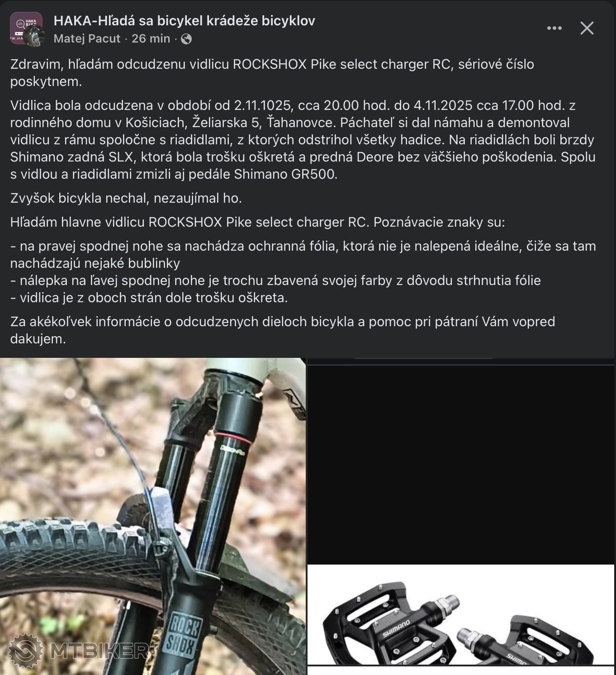Screen dimensions: 616x675
Task: Open Matej Pacut's profile link
Action: [87, 39]
